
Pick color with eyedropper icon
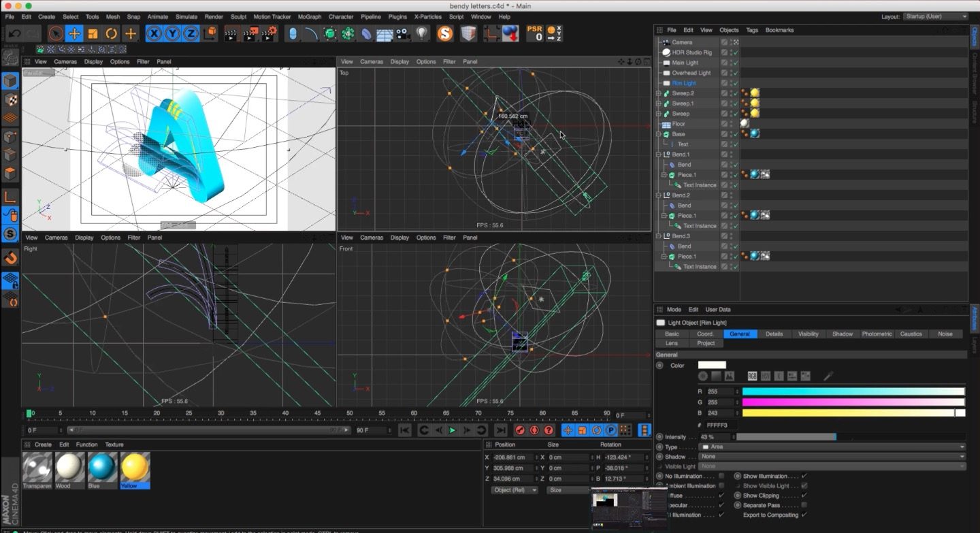tap(828, 376)
